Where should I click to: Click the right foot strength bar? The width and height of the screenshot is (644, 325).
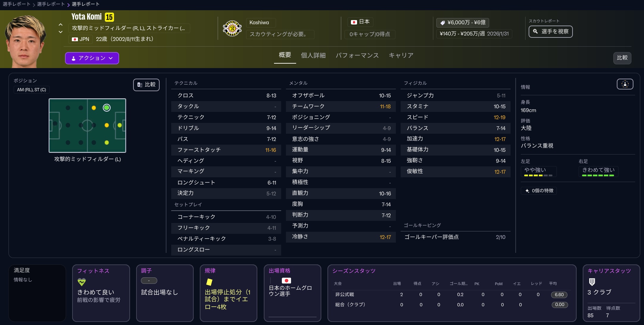(598, 175)
